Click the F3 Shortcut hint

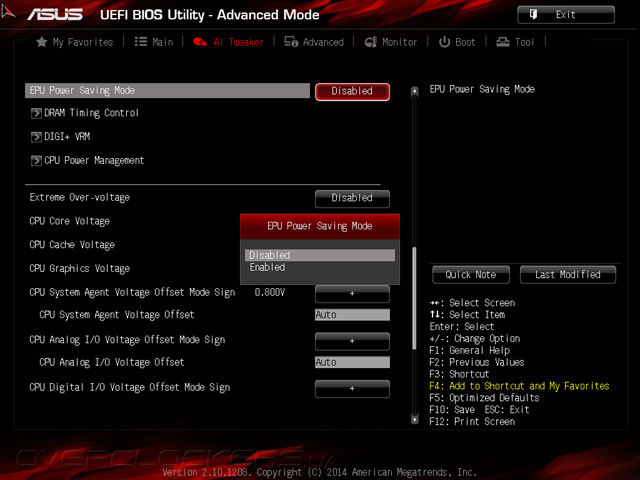pos(459,374)
